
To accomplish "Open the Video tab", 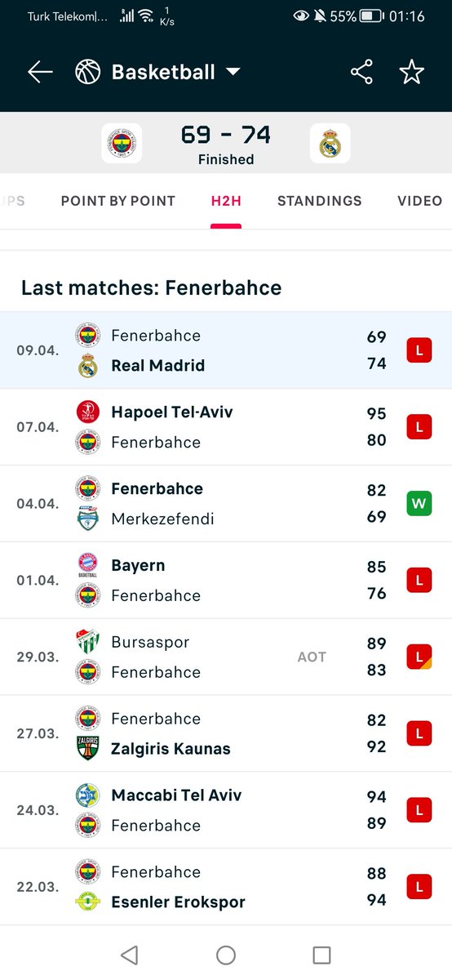I will (420, 201).
